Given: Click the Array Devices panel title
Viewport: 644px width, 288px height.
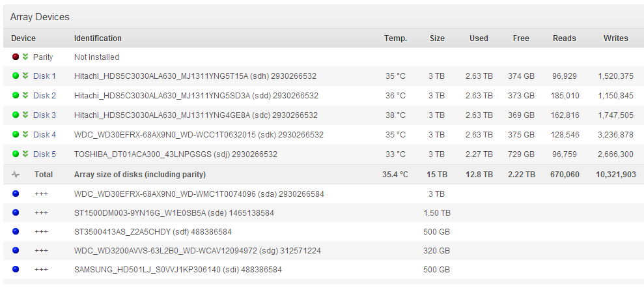Looking at the screenshot, I should [40, 17].
